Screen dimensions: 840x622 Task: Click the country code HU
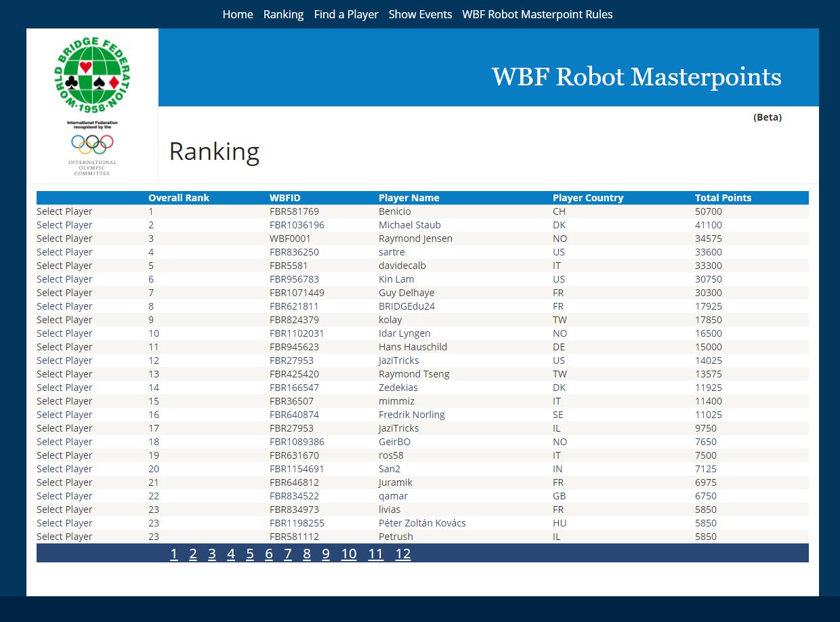560,523
